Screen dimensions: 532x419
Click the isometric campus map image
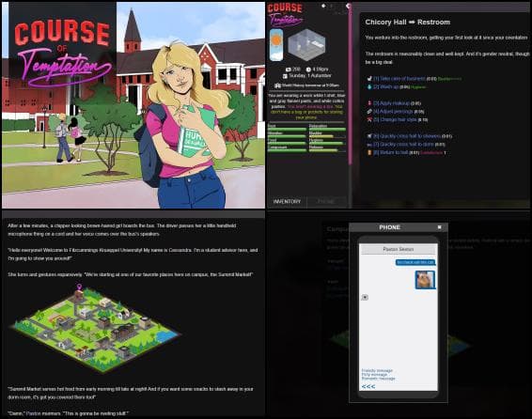96,329
